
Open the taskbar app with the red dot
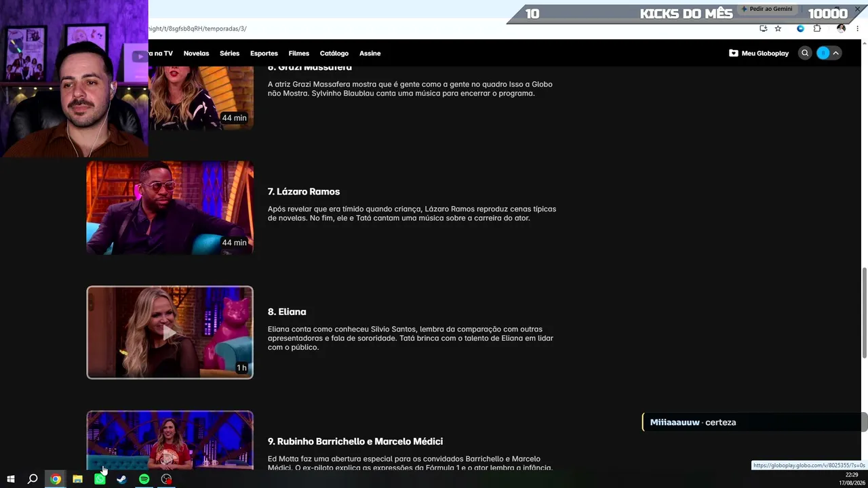pos(166,479)
